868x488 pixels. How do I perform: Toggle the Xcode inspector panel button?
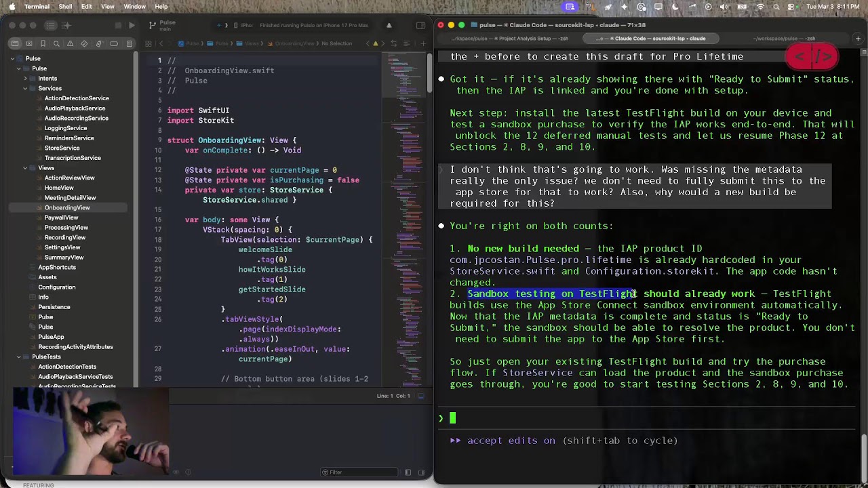420,25
